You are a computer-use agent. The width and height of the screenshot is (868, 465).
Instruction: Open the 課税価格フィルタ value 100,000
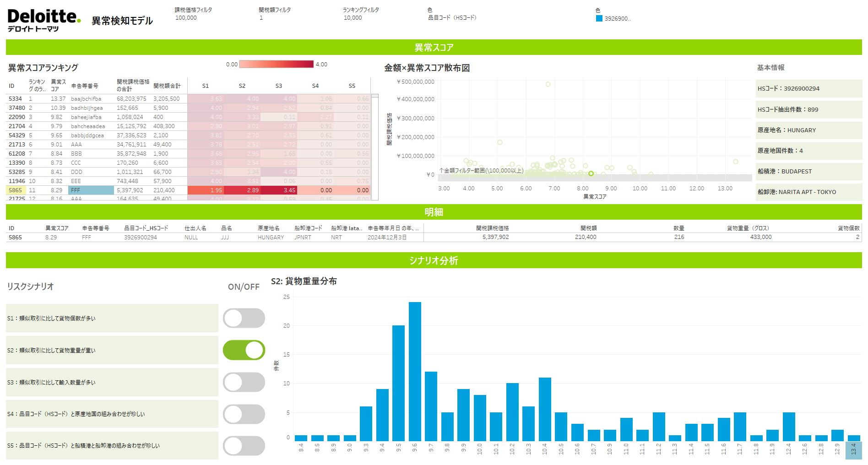click(186, 18)
